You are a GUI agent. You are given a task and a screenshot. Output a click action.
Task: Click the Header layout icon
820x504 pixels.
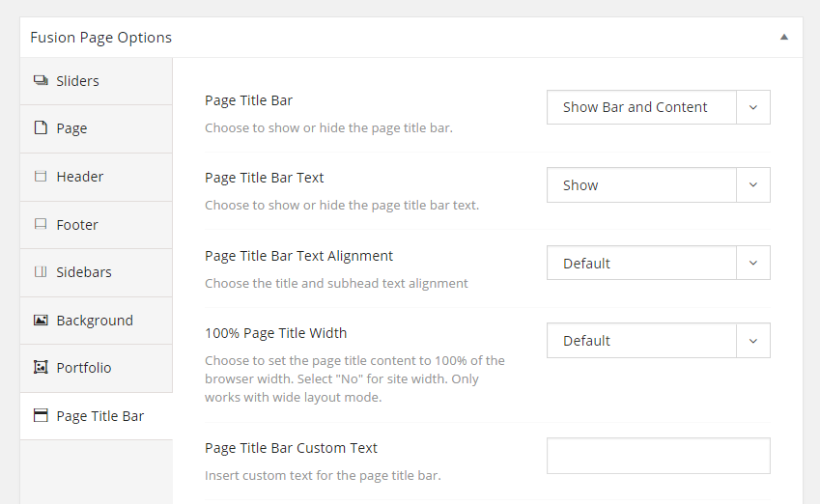pos(41,176)
